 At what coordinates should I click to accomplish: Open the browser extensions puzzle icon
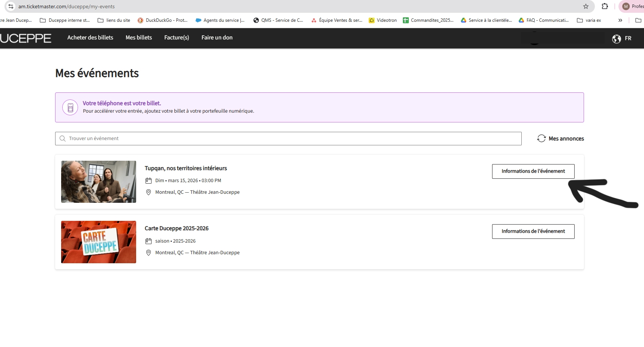tap(605, 6)
